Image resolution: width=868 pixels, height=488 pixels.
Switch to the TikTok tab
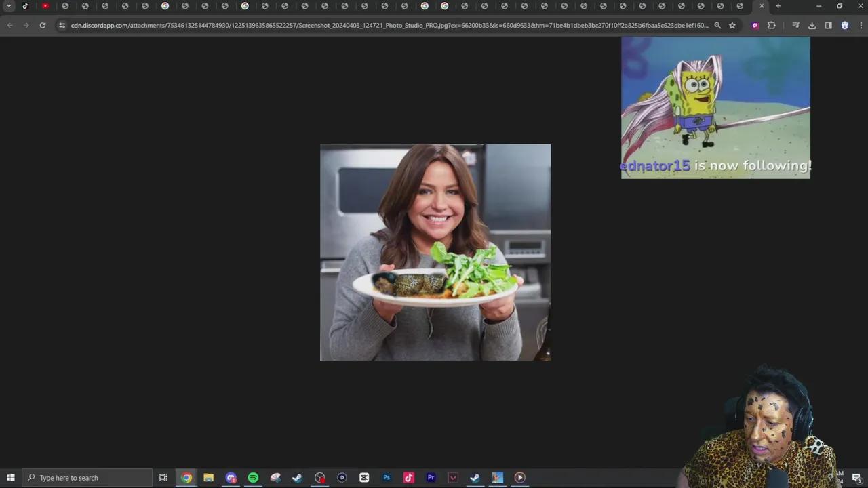coord(25,6)
